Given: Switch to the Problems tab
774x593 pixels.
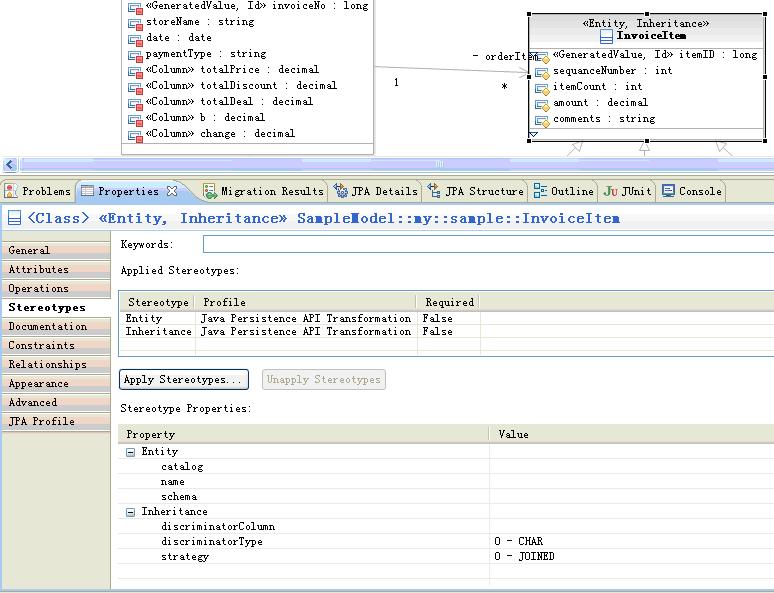Looking at the screenshot, I should coord(38,191).
